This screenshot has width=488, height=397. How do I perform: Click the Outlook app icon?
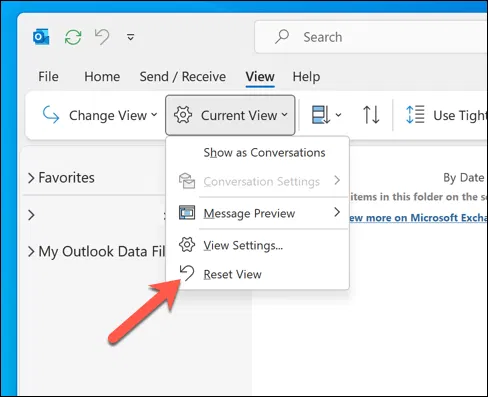[x=41, y=37]
